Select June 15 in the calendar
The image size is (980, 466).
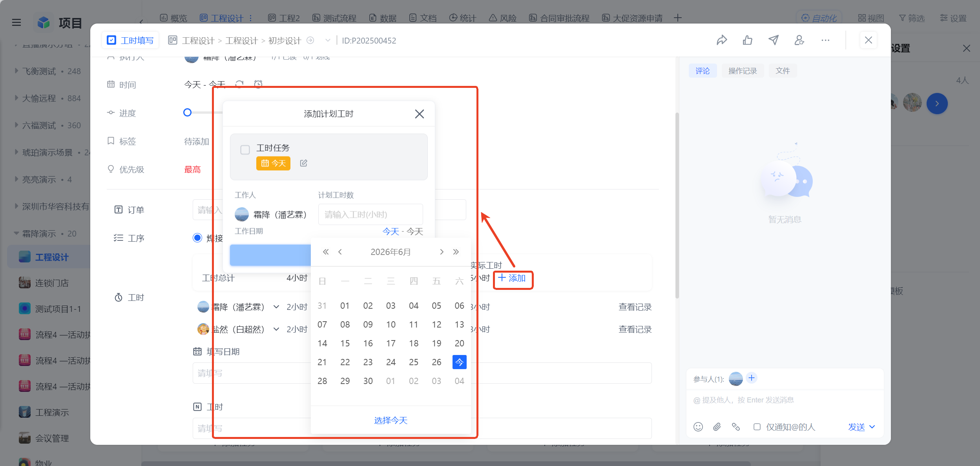pos(345,343)
